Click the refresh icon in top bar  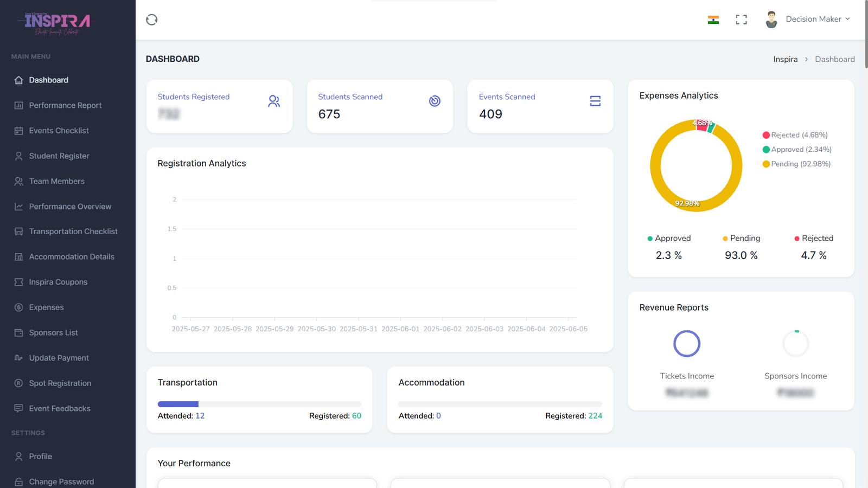152,20
